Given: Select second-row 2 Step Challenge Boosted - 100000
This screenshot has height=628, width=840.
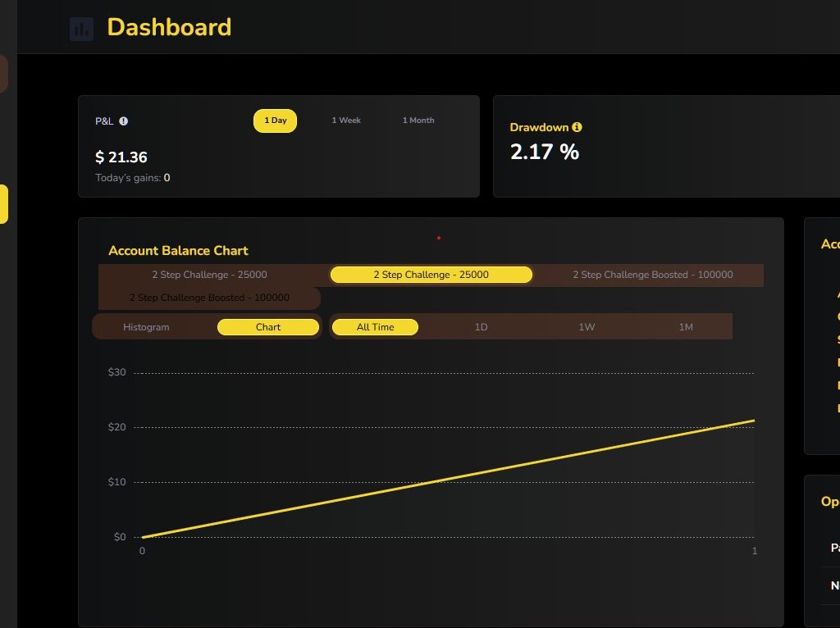Looking at the screenshot, I should click(209, 298).
